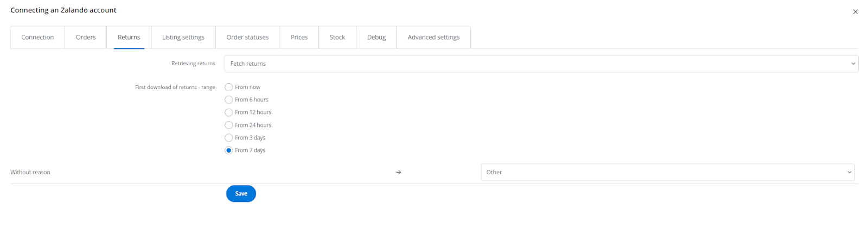Viewport: 868px width, 234px height.
Task: Choose From 3 days range
Action: (x=229, y=138)
